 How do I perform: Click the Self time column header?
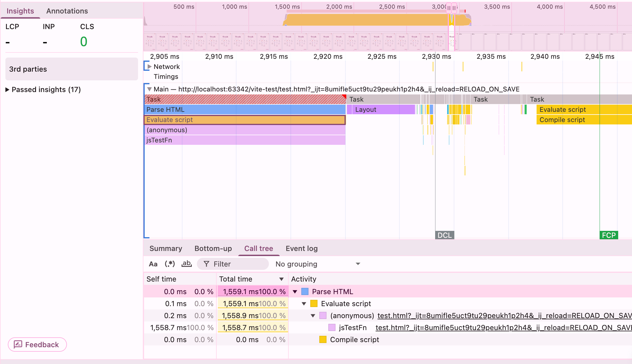(180, 279)
